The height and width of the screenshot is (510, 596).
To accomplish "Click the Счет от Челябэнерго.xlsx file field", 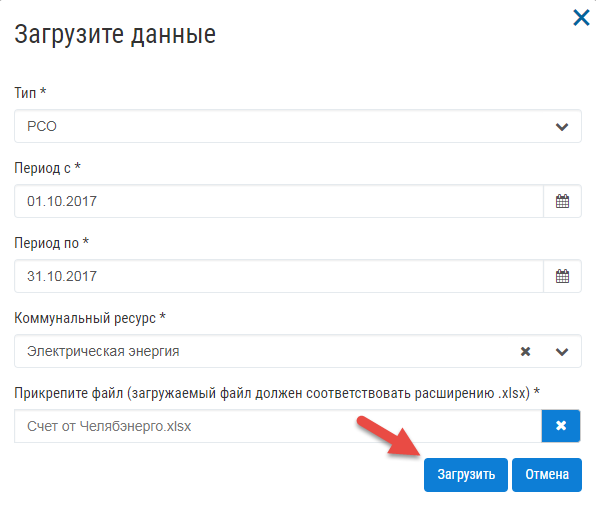I will point(278,426).
